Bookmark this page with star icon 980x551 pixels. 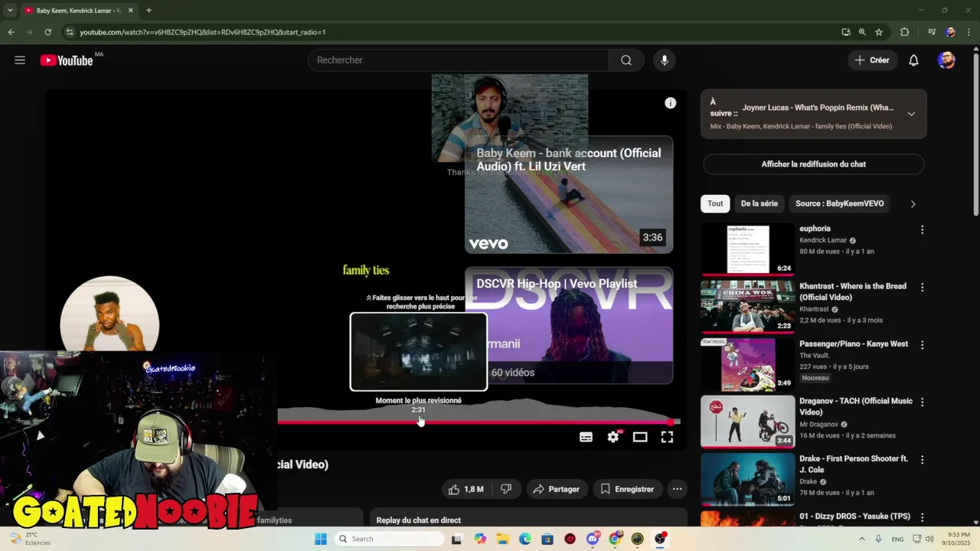pyautogui.click(x=879, y=32)
